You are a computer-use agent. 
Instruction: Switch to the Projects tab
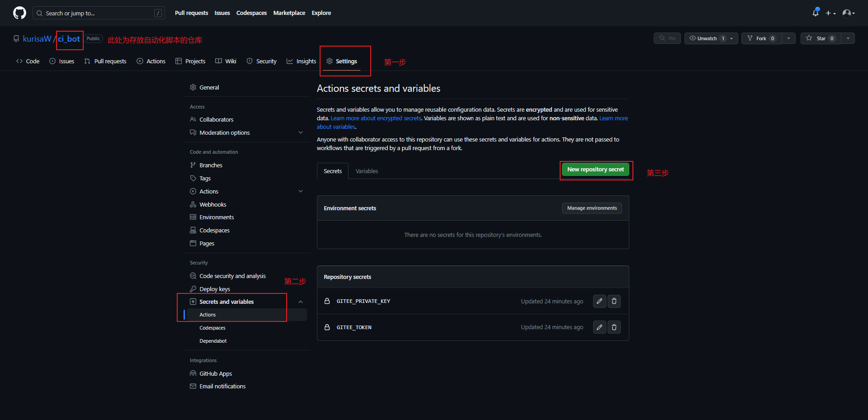pyautogui.click(x=190, y=61)
